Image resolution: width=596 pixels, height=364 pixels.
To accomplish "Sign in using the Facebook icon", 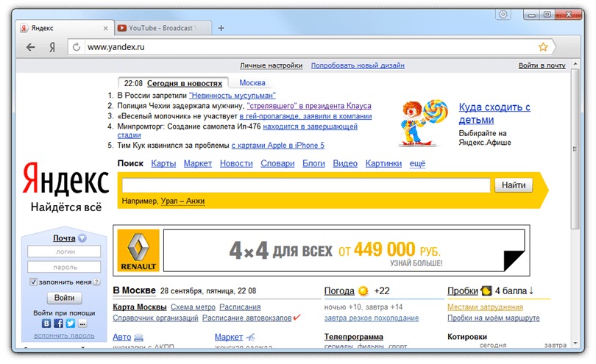I will coord(58,323).
